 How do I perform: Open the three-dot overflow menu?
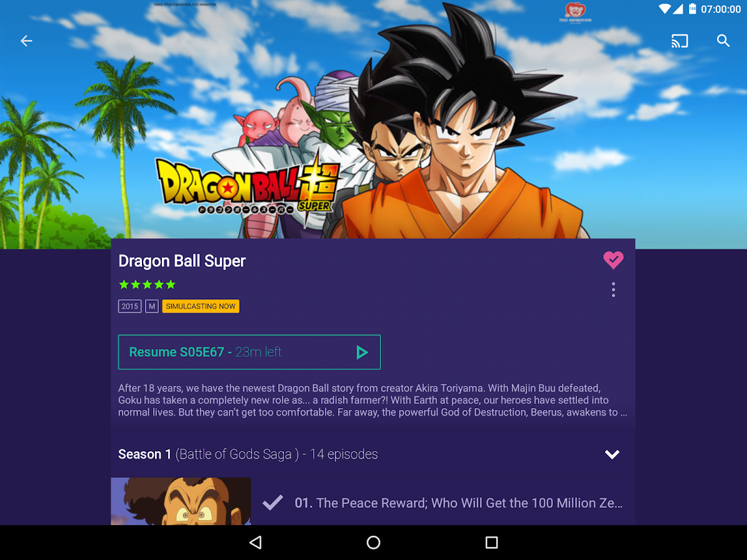click(613, 289)
